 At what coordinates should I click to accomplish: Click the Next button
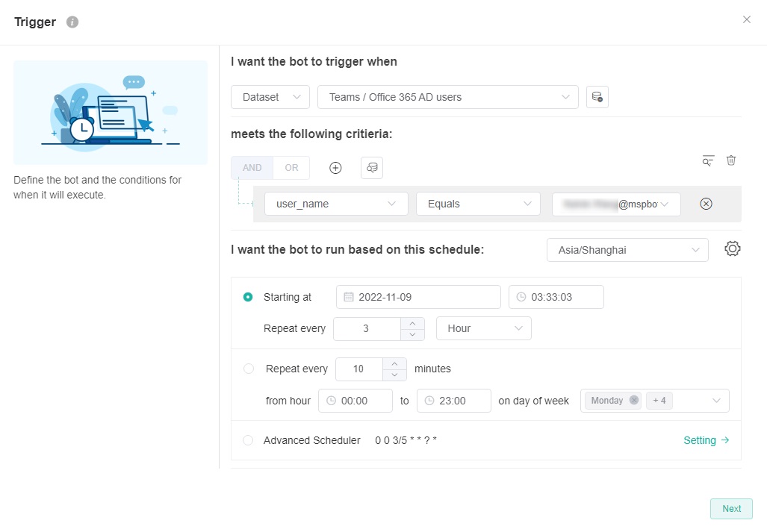tap(730, 508)
